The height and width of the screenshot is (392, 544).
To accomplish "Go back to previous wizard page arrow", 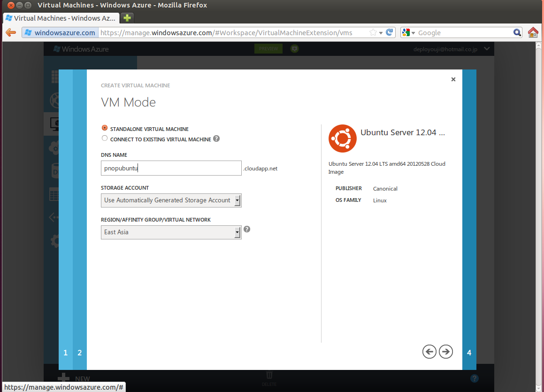I will (x=429, y=352).
